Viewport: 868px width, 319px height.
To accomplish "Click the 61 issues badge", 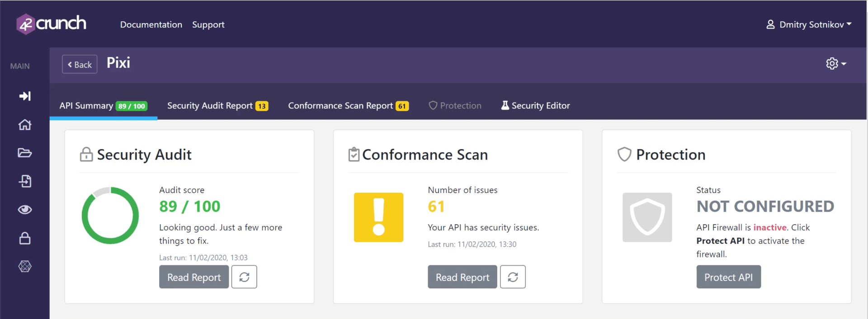I will tap(402, 106).
